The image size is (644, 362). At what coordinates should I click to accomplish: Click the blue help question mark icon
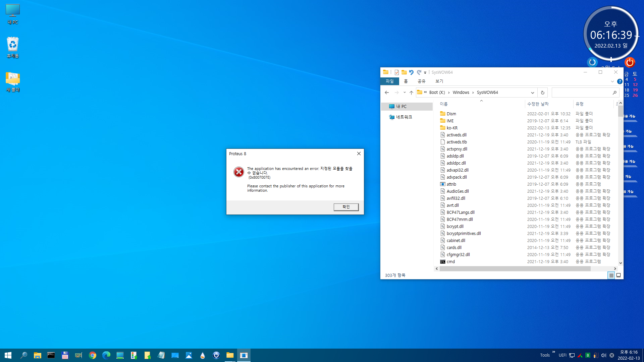[620, 81]
